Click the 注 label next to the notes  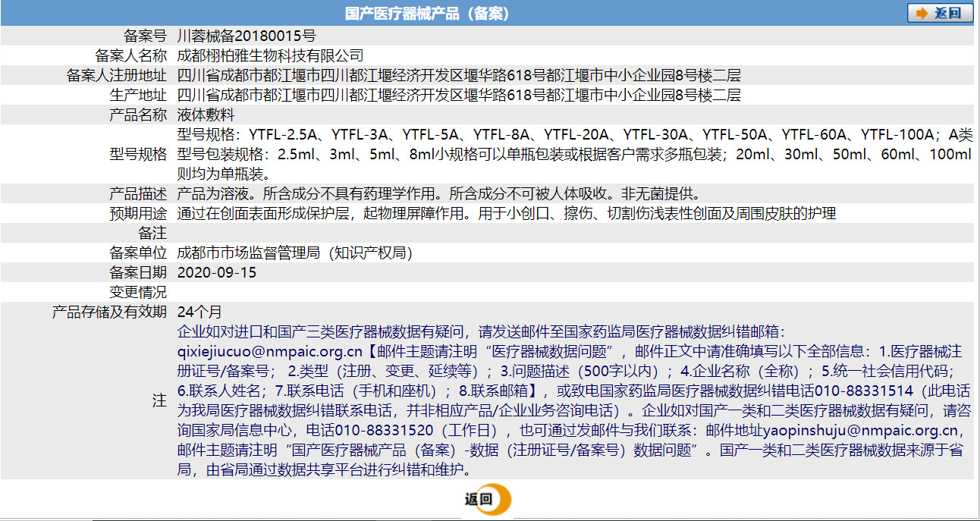point(160,401)
